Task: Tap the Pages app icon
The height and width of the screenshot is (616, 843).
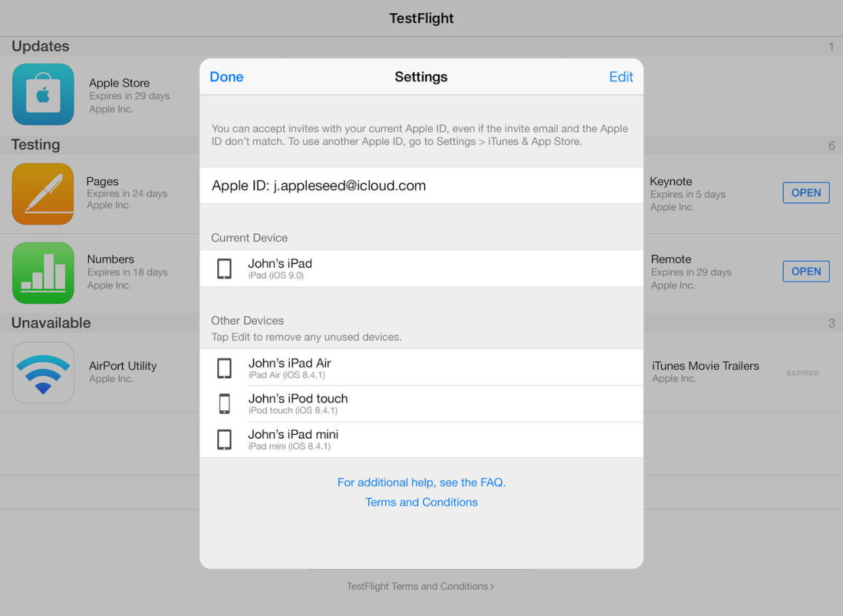Action: [43, 194]
